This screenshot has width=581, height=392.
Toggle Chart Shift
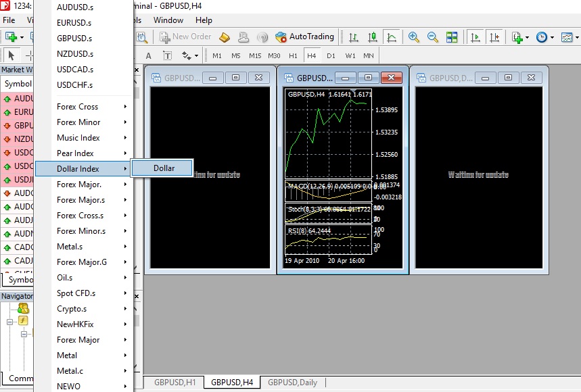click(x=494, y=37)
